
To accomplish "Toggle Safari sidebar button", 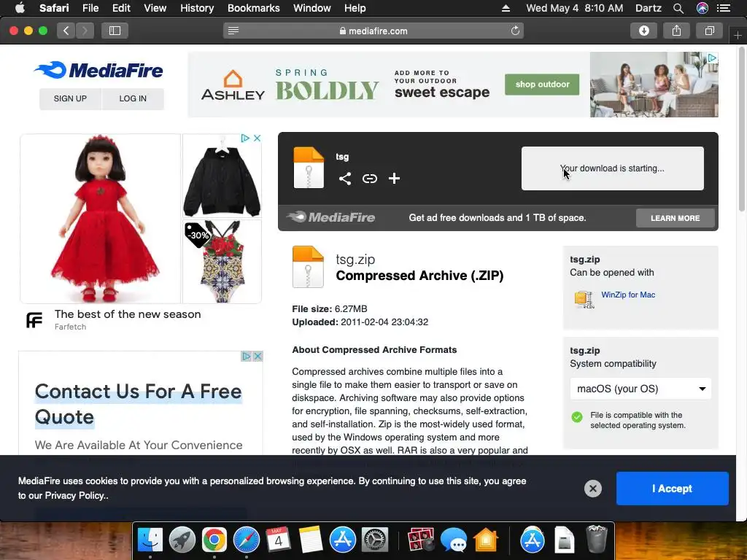I will point(115,31).
